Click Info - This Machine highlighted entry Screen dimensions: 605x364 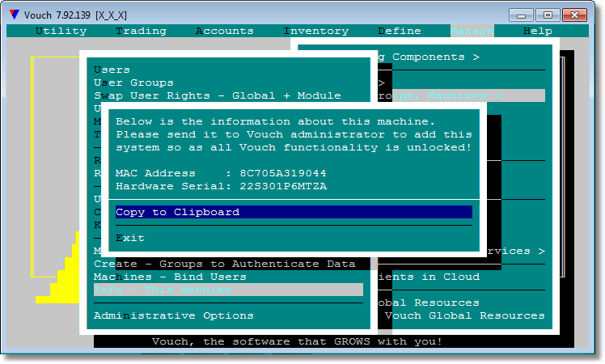(x=228, y=290)
